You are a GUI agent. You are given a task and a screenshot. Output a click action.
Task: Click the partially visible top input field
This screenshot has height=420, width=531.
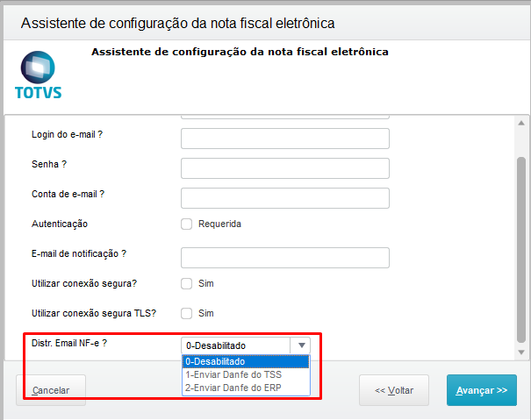tap(284, 116)
